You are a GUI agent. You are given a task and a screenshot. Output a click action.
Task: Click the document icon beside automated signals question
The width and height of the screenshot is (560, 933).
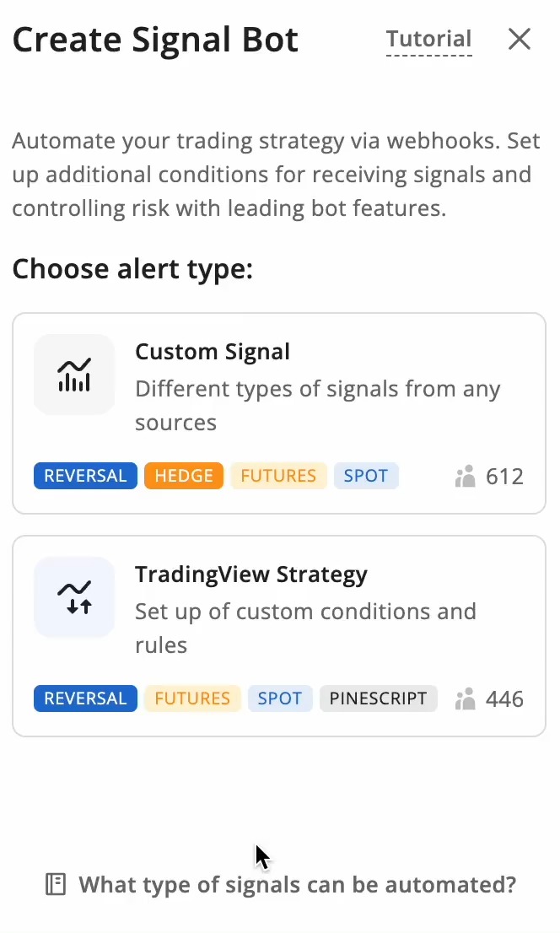pos(55,883)
